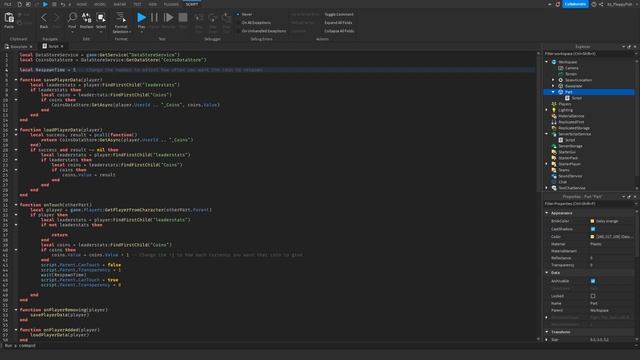This screenshot has width=640, height=360.
Task: Switch to the HOME ribbon tab
Action: pyautogui.click(x=82, y=4)
